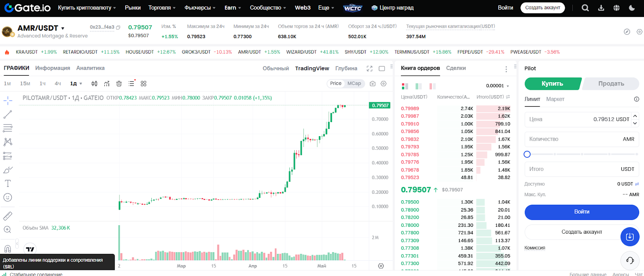644x276 pixels.
Task: Expand the AMR/USDT pair selector arrow
Action: click(63, 29)
